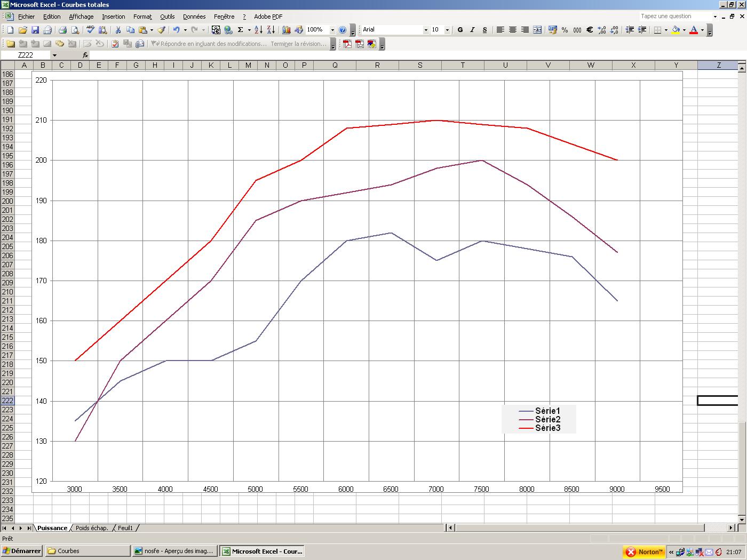
Task: Open the Courbes folder taskbar button
Action: coord(88,551)
